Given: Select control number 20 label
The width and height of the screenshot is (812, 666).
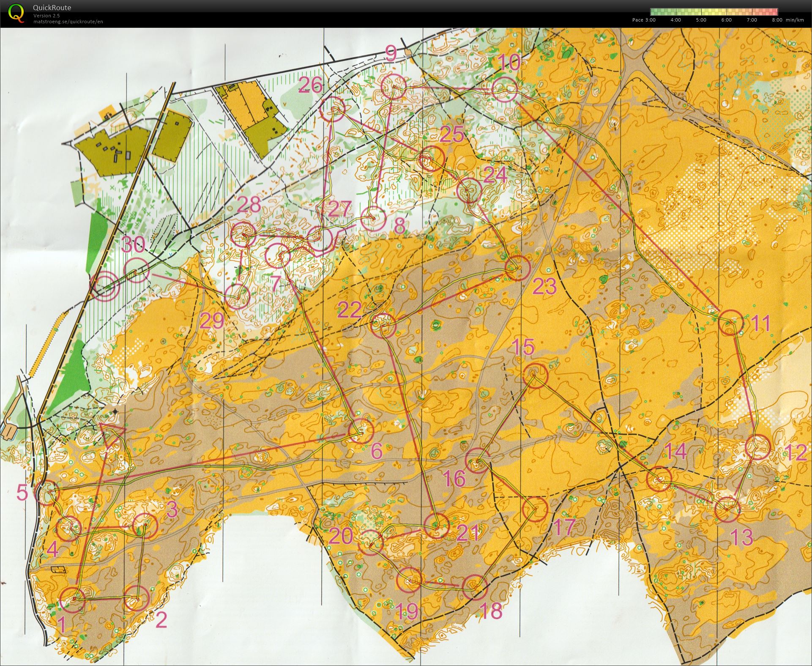Looking at the screenshot, I should [341, 537].
